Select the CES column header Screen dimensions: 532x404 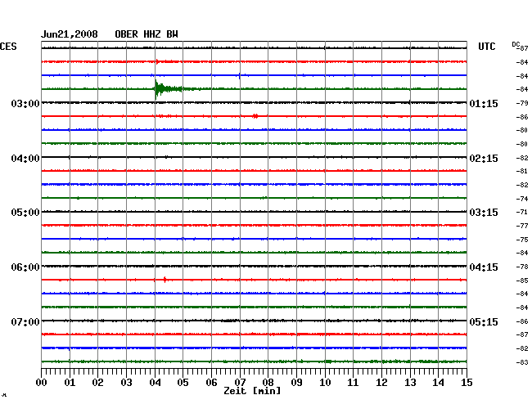tap(8, 47)
